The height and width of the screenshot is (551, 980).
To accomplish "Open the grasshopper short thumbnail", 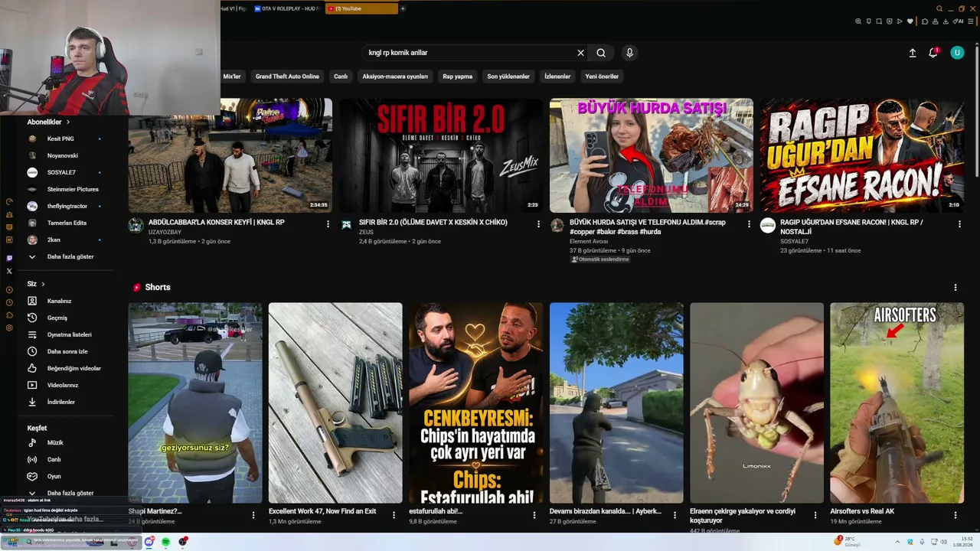I will tap(756, 403).
